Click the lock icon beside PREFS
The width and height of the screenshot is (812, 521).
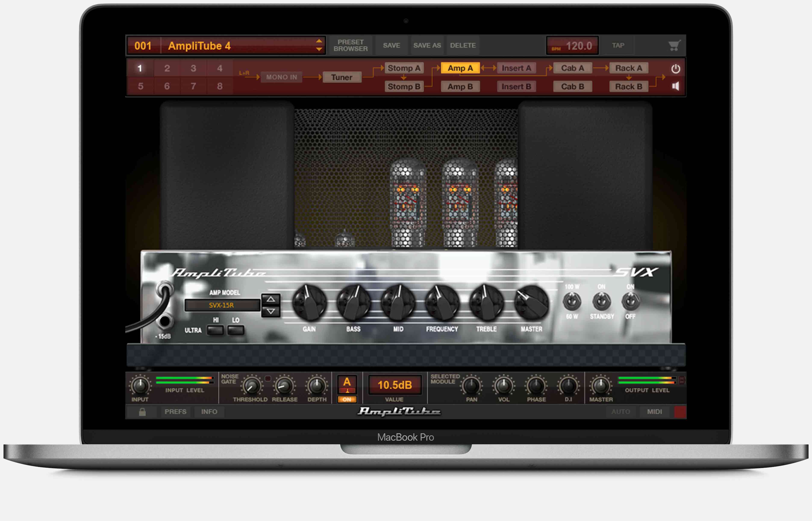[x=142, y=412]
